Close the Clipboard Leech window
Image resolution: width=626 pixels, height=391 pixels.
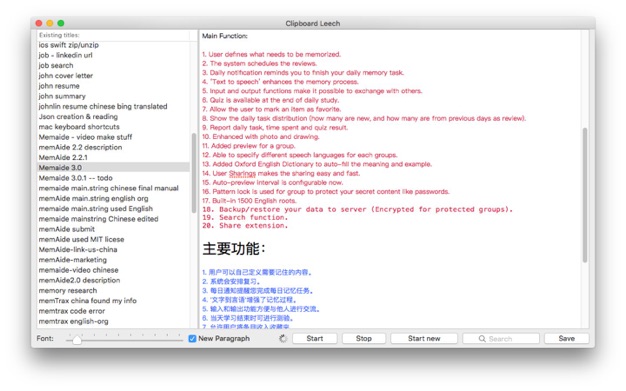click(x=39, y=23)
